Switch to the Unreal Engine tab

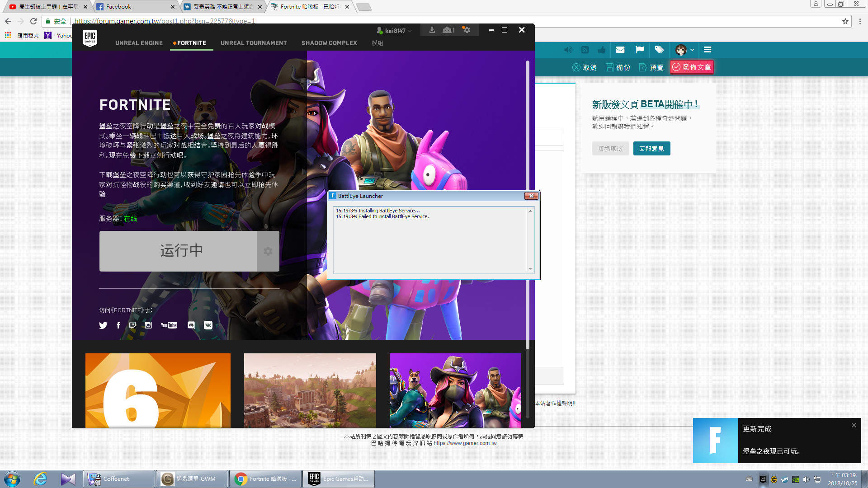tap(139, 43)
